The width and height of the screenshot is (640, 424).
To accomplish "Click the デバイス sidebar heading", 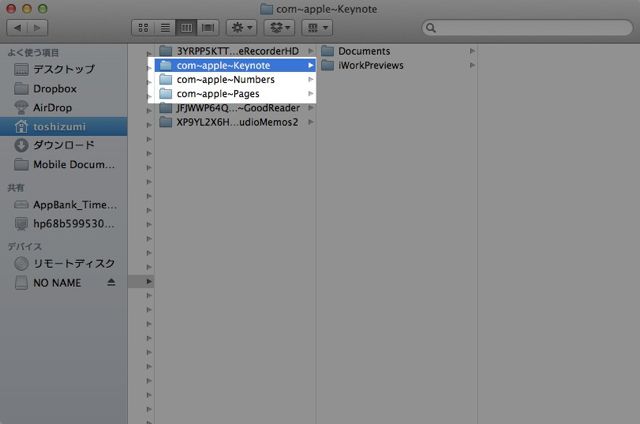I will pyautogui.click(x=25, y=246).
